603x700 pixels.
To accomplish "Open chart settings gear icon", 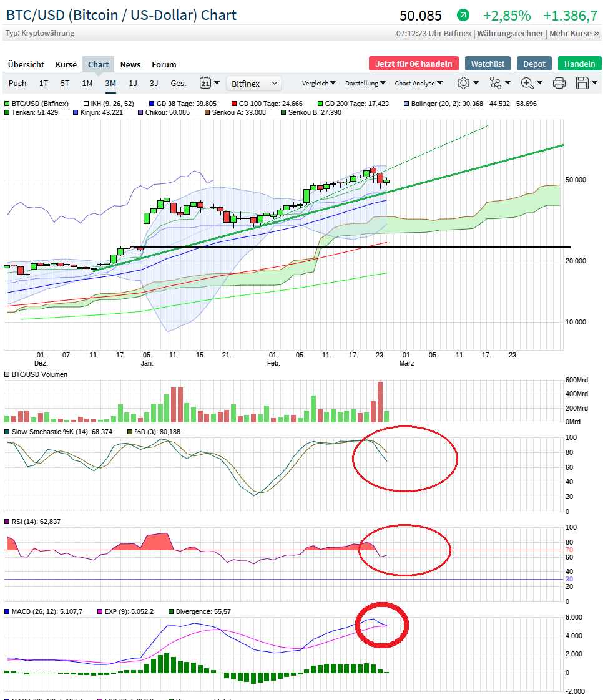I will pyautogui.click(x=463, y=83).
